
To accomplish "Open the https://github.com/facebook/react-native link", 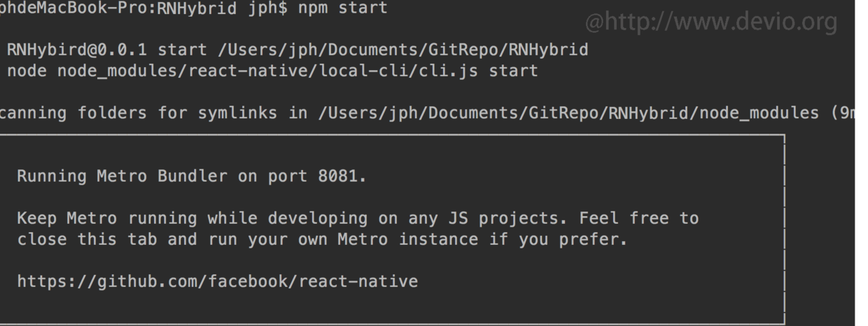I will coord(217,282).
